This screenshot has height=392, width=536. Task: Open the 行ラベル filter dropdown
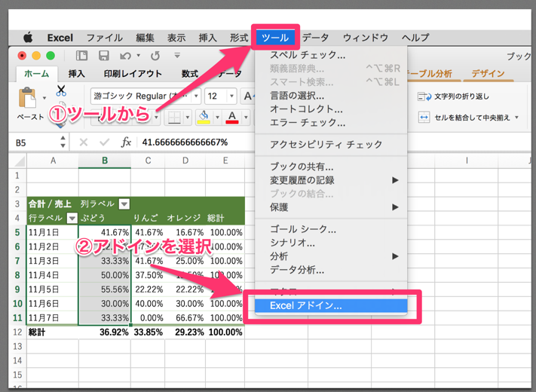pos(72,218)
